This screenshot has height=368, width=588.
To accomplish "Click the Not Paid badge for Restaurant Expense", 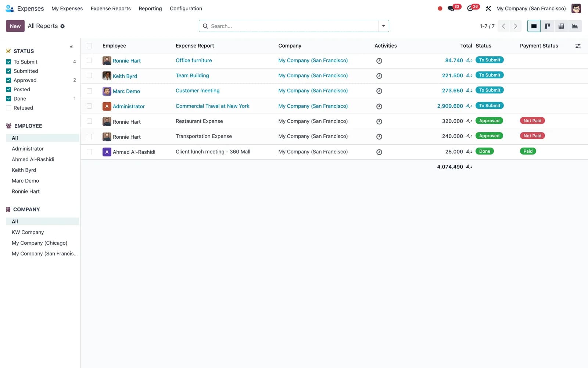I will click(x=532, y=121).
